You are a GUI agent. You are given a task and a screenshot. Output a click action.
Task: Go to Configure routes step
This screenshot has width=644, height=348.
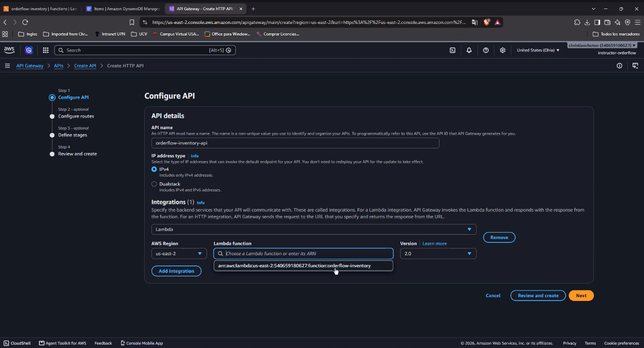(76, 116)
